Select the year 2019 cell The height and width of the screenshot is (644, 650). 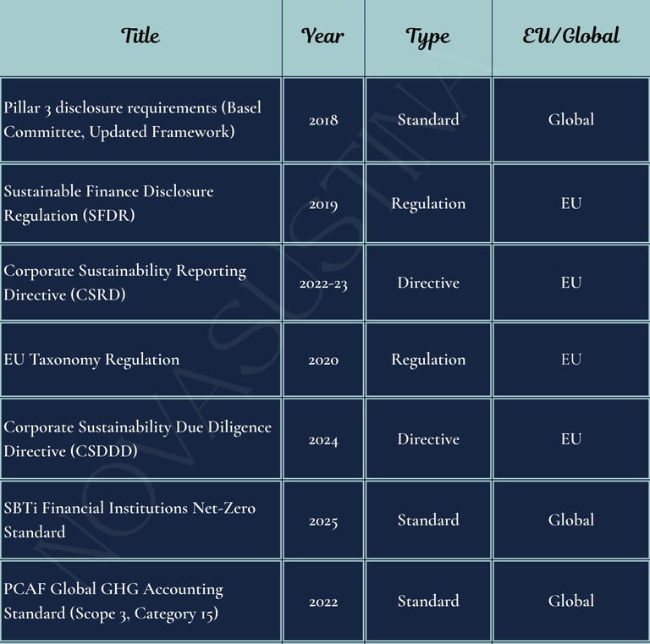coord(323,204)
